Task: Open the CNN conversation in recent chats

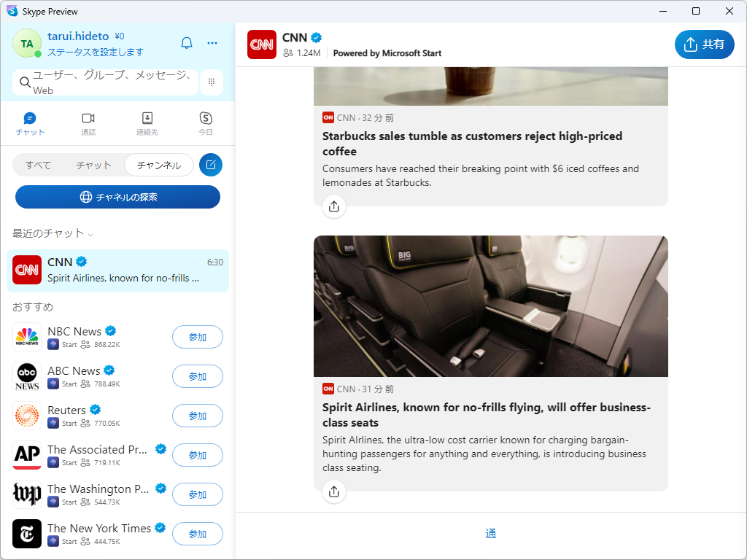Action: point(117,269)
